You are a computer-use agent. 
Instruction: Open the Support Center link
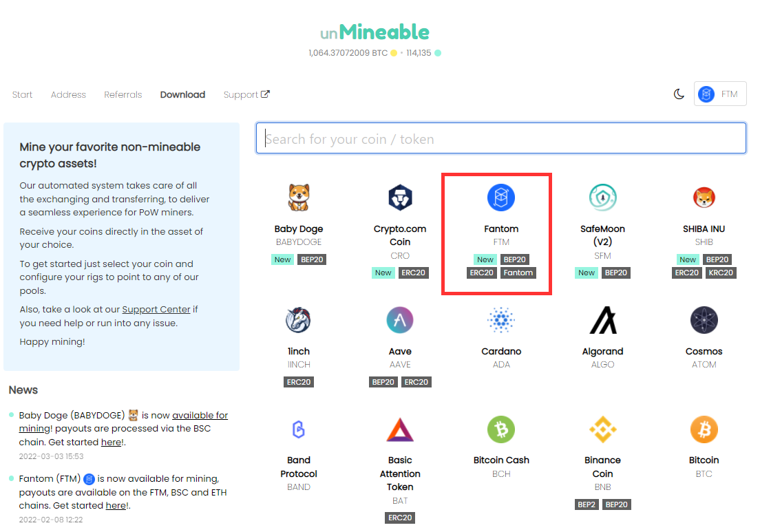click(156, 309)
